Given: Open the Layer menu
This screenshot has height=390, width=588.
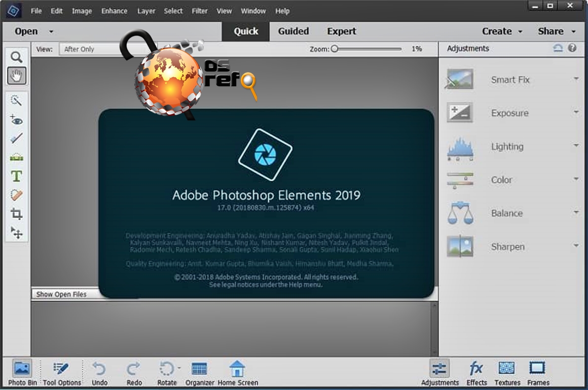Looking at the screenshot, I should [x=146, y=11].
